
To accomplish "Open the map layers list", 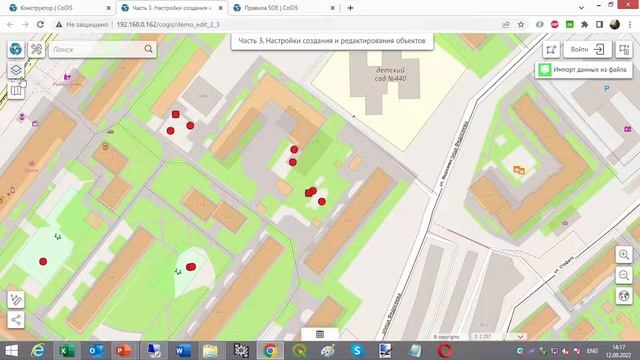I will pyautogui.click(x=16, y=70).
